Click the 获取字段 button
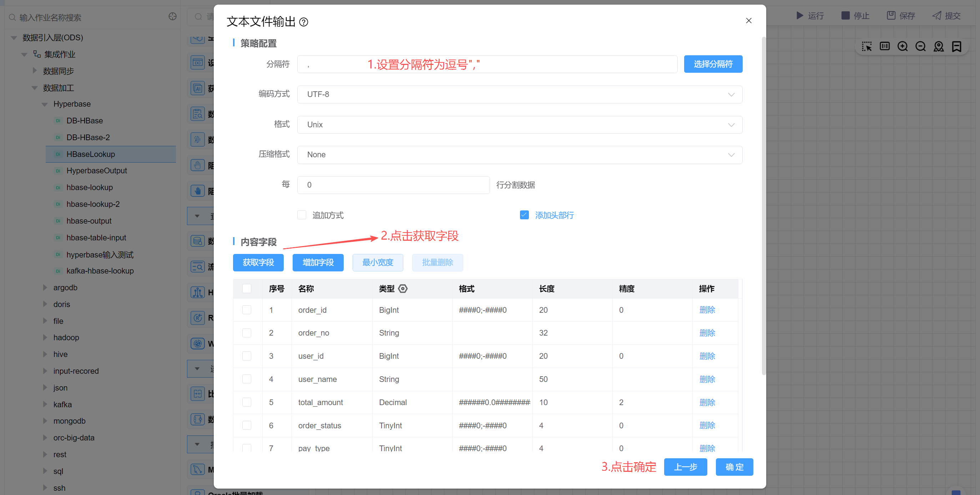Image resolution: width=980 pixels, height=495 pixels. coord(258,262)
